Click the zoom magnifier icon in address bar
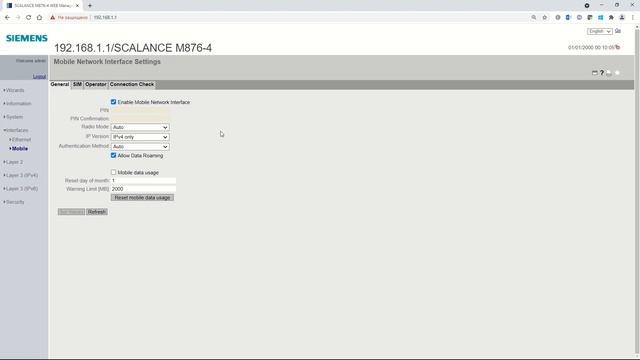Screen dimensions: 640x360 pyautogui.click(x=534, y=18)
